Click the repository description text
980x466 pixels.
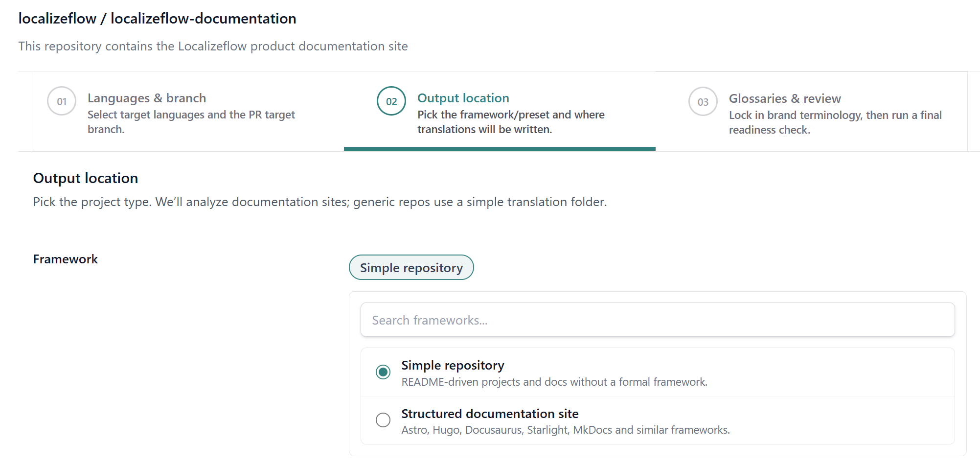tap(213, 46)
